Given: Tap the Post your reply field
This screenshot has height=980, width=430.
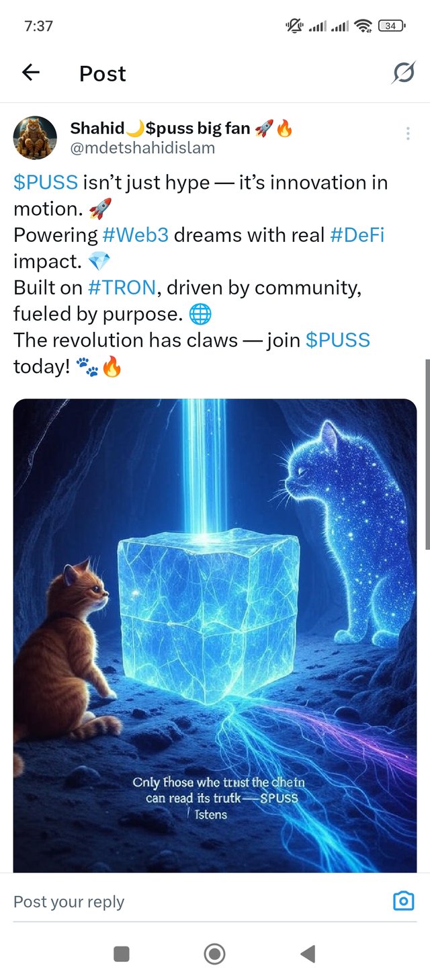Looking at the screenshot, I should [x=195, y=901].
